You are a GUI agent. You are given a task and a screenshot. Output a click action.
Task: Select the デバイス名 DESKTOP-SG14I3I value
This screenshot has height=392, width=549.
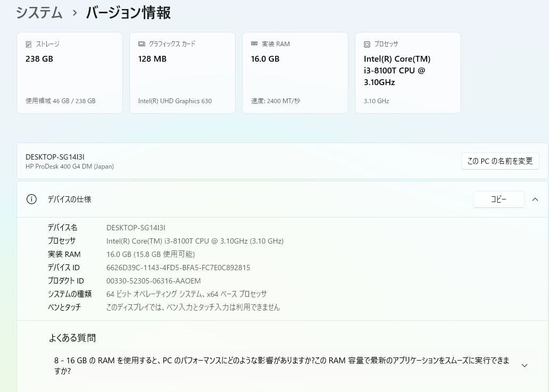point(136,227)
